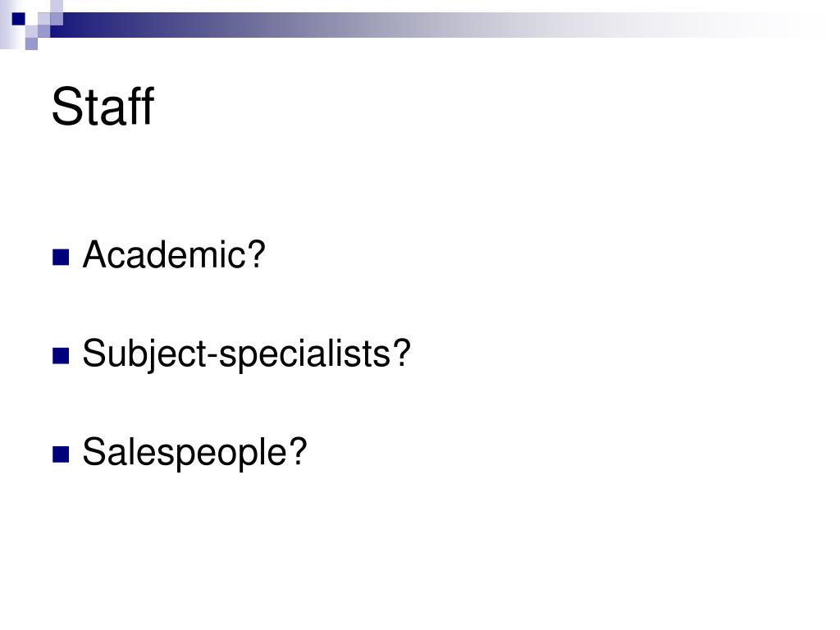This screenshot has height=630, width=840.
Task: Click the lavender square below the header bar
Action: (x=31, y=43)
